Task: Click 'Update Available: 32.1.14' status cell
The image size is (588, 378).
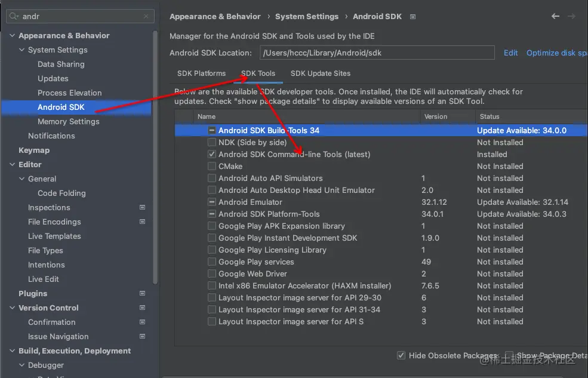Action: pyautogui.click(x=522, y=202)
